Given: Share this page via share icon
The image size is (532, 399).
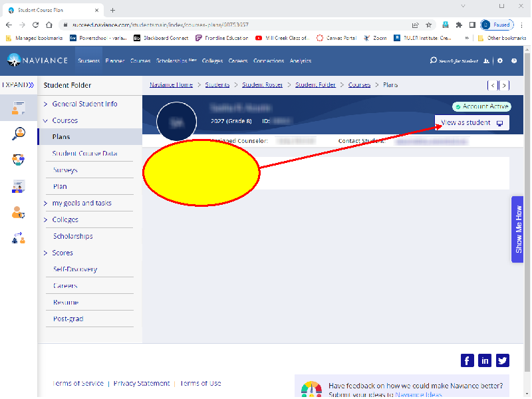Looking at the screenshot, I should (x=415, y=25).
